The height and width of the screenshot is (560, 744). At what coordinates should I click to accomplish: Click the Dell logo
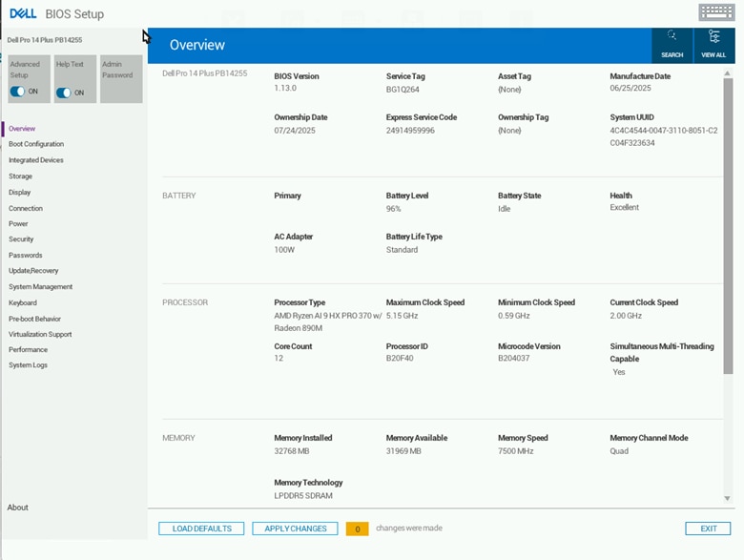[x=23, y=13]
